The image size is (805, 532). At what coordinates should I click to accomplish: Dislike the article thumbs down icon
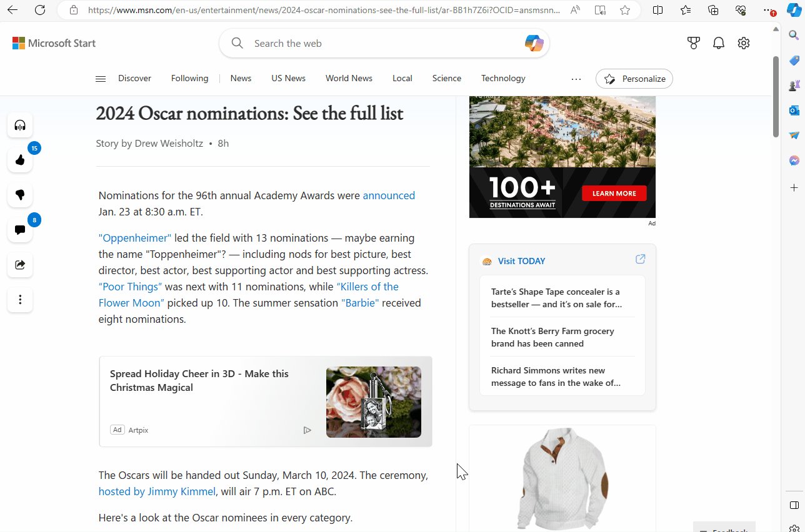click(x=20, y=195)
